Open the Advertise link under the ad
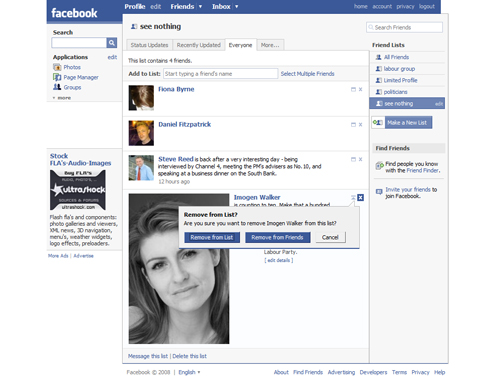This screenshot has width=500, height=379. [x=83, y=256]
